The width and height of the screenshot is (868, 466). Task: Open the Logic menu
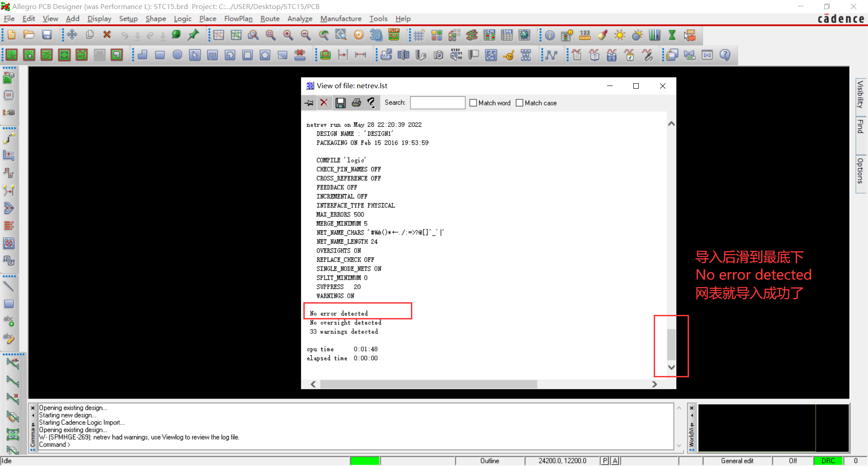pyautogui.click(x=183, y=19)
